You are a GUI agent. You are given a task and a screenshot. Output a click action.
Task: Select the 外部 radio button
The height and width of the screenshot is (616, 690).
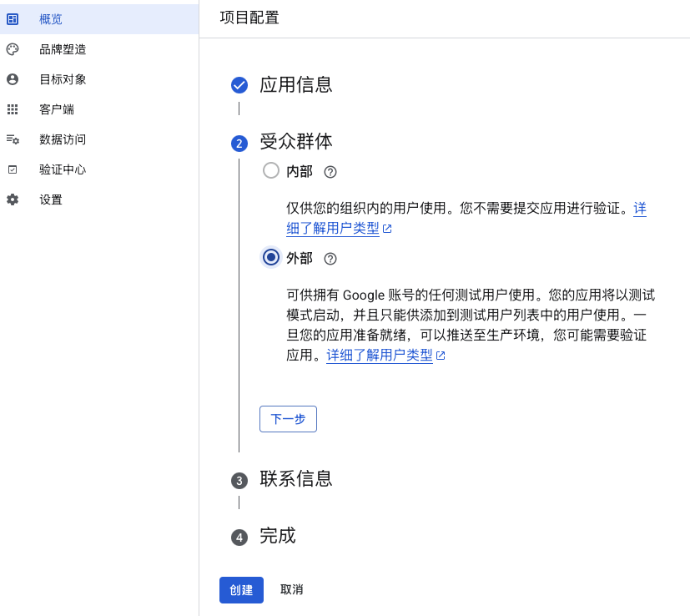[x=270, y=257]
